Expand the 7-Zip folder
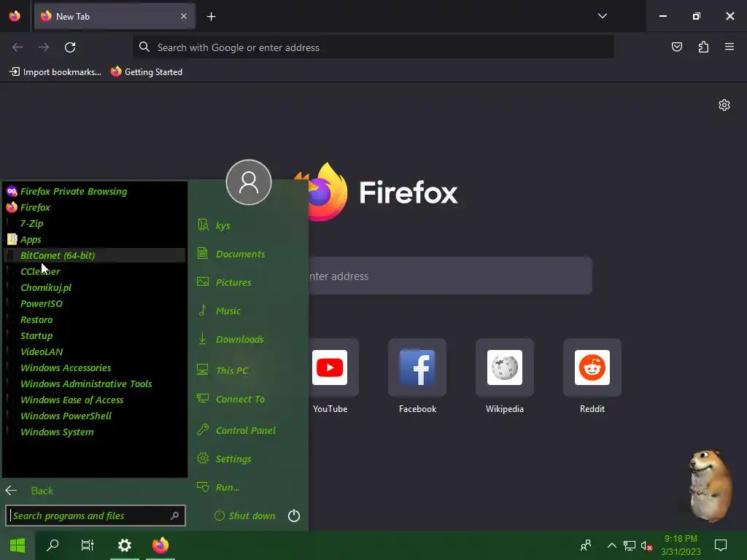747x560 pixels. tap(96, 223)
